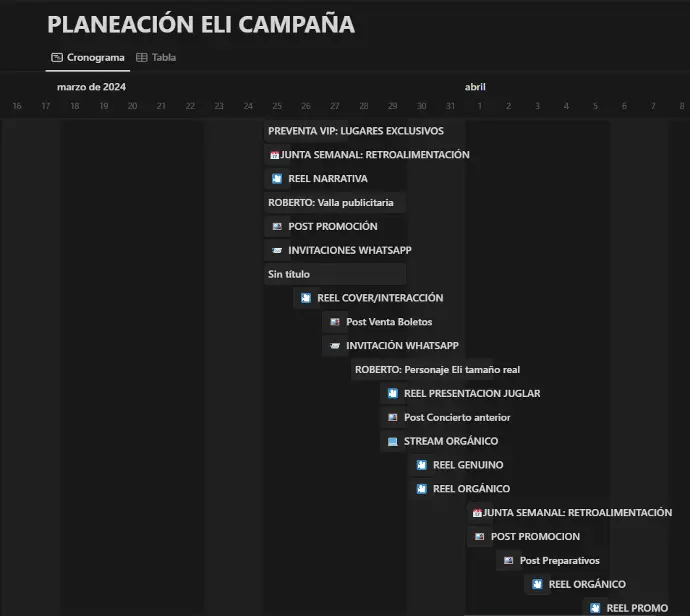Switch to the Tabla view tab
This screenshot has height=616, width=690.
pyautogui.click(x=156, y=58)
